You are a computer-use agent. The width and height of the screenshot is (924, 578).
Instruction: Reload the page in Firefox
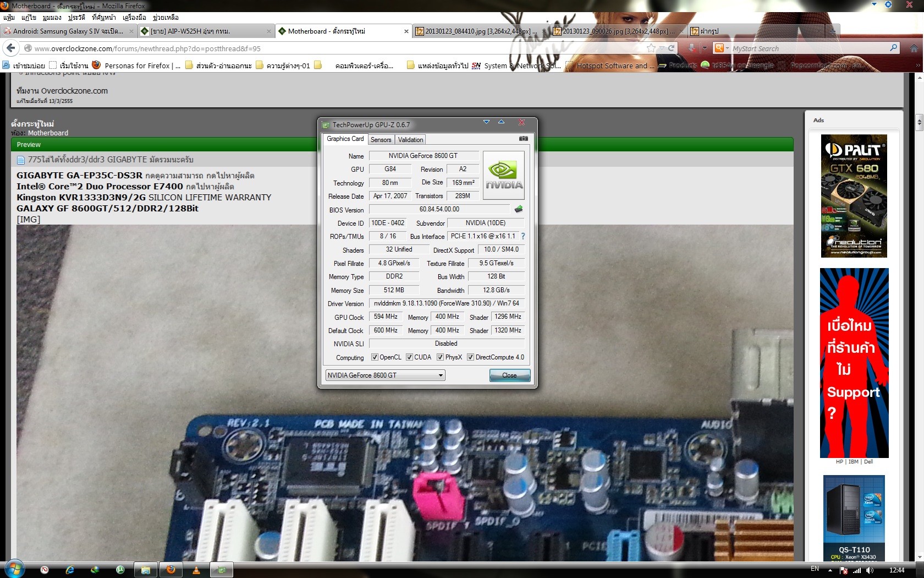tap(671, 48)
